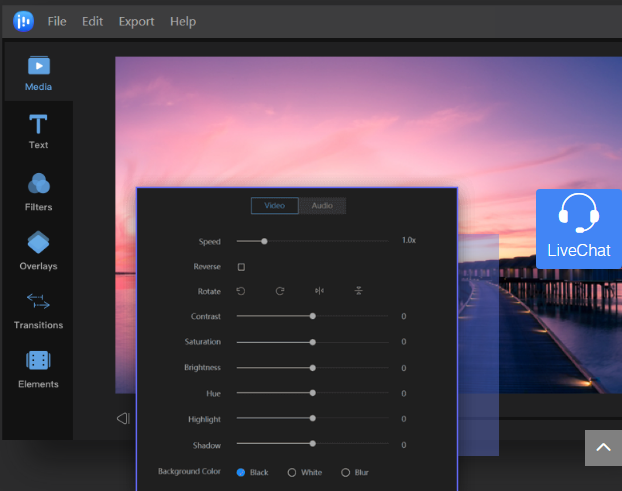Open the Elements panel
Viewport: 622px width, 491px height.
[x=38, y=370]
